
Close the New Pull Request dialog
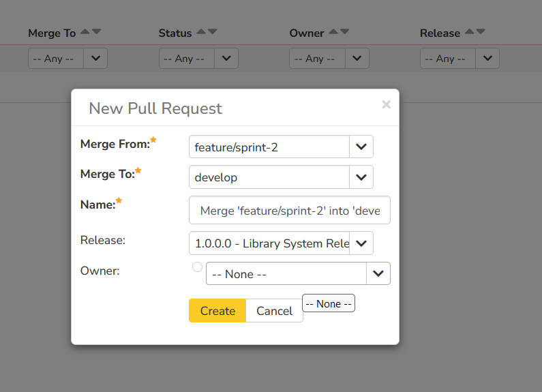tap(386, 104)
